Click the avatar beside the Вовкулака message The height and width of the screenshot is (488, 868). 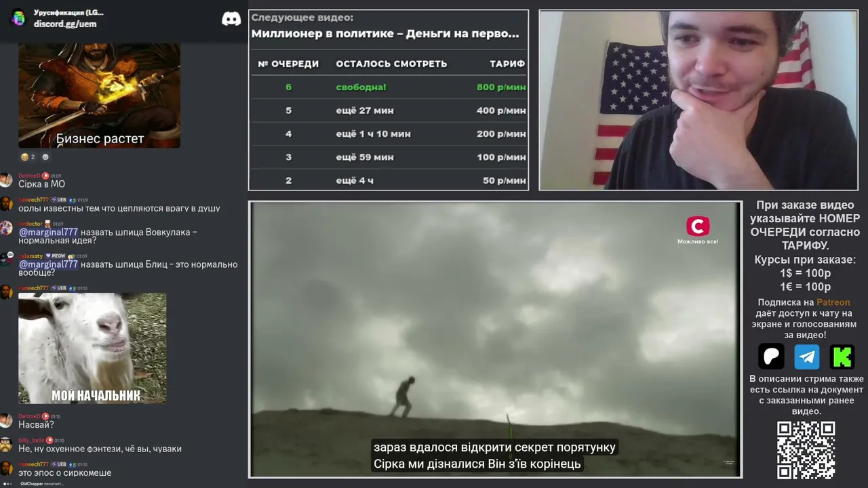coord(6,228)
